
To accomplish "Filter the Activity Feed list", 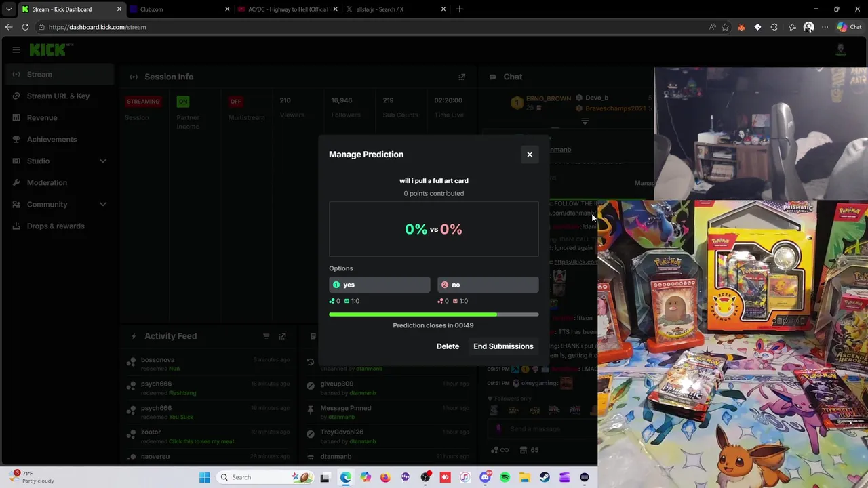I will (266, 336).
